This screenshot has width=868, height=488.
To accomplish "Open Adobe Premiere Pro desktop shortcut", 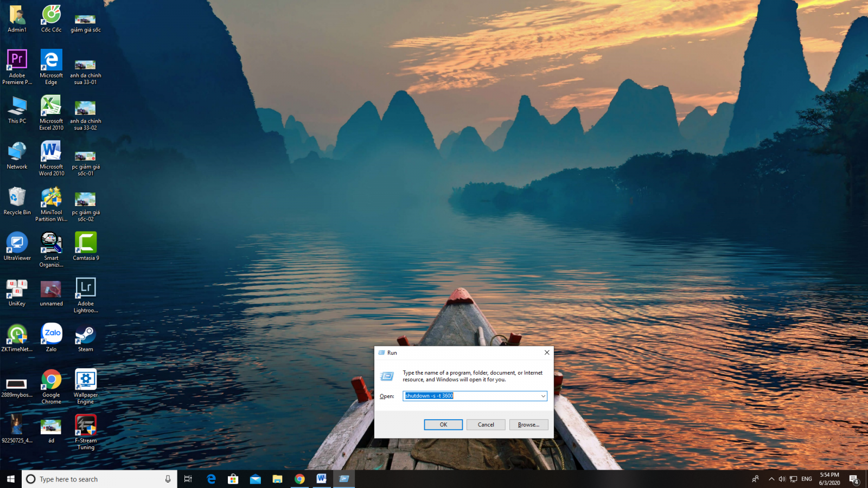I will click(x=17, y=60).
